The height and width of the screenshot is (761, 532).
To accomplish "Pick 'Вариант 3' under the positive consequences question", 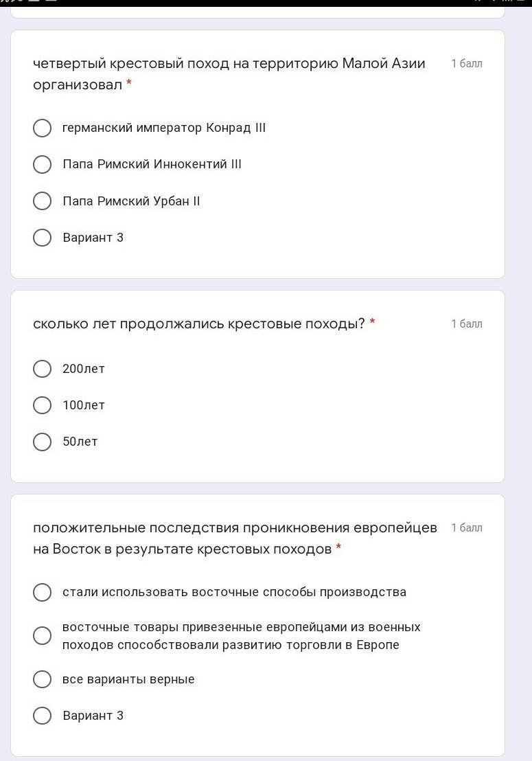I will [42, 716].
